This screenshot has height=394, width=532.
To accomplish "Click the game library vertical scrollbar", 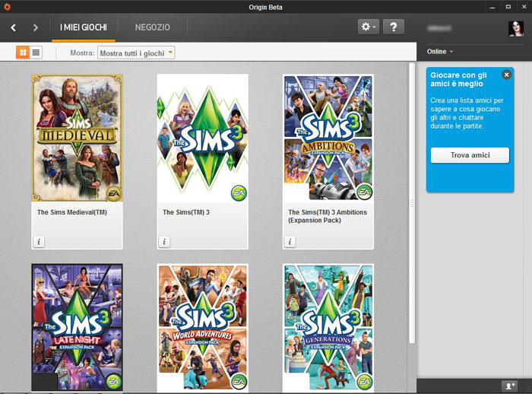I will pos(412,203).
